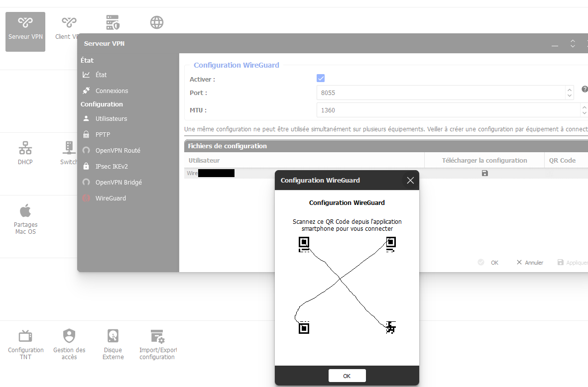Decrease the MTU value
588x387 pixels.
(x=584, y=113)
